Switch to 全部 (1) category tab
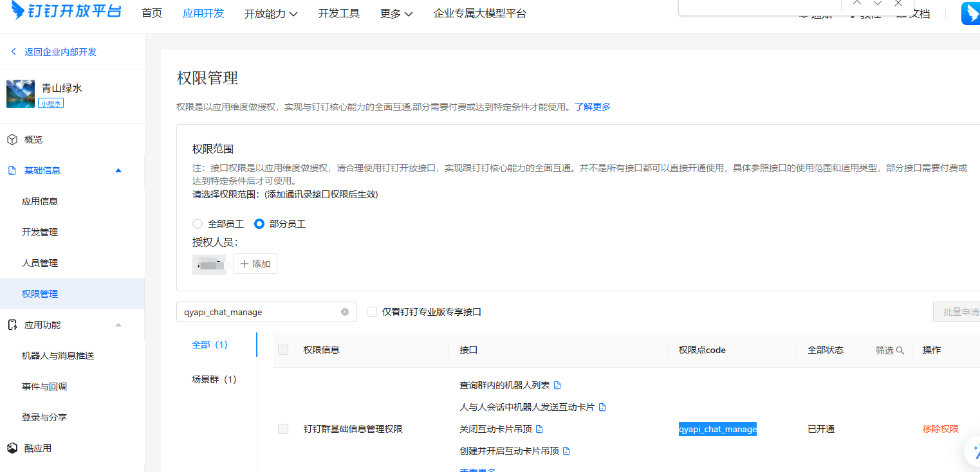980x472 pixels. pos(210,345)
